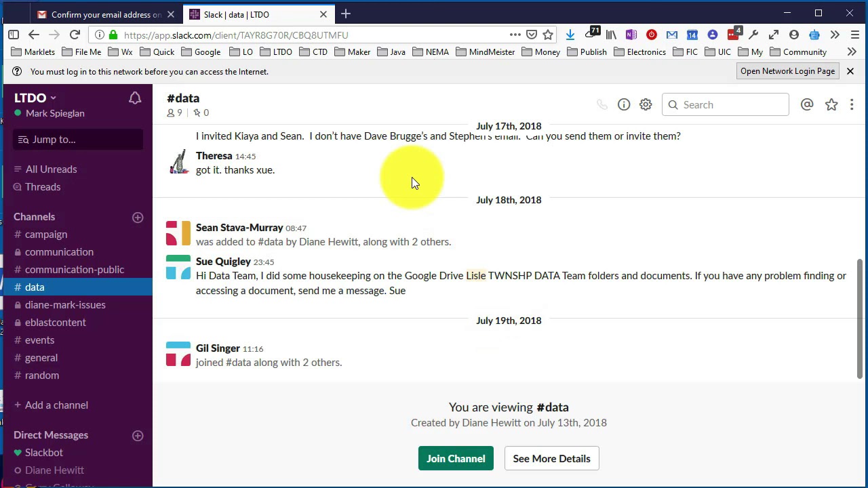Open channel settings gear icon
The height and width of the screenshot is (488, 868).
click(x=646, y=104)
